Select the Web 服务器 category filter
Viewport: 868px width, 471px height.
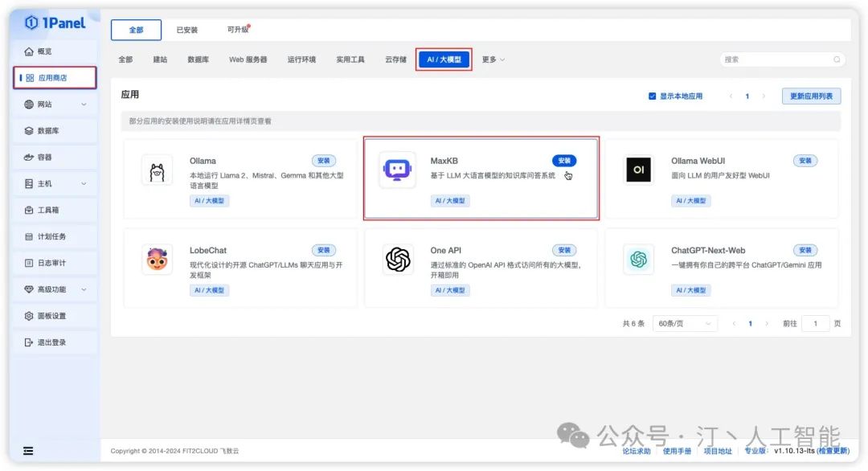point(248,59)
